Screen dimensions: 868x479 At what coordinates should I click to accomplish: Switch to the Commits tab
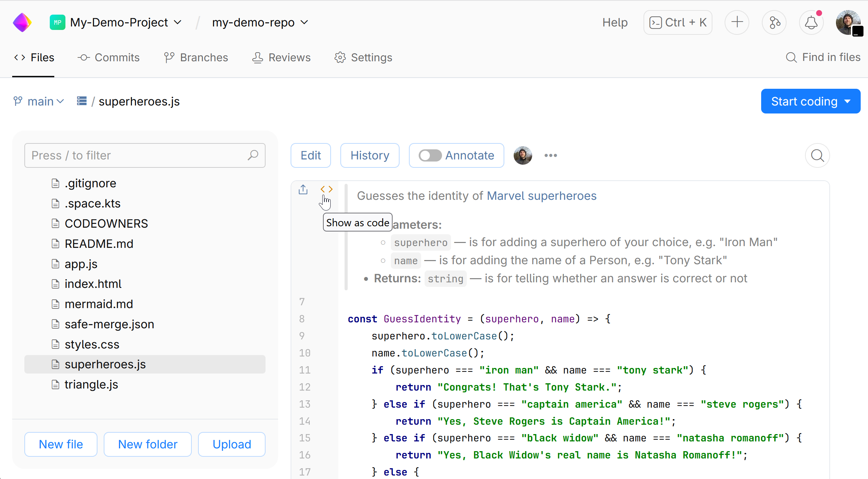point(109,57)
